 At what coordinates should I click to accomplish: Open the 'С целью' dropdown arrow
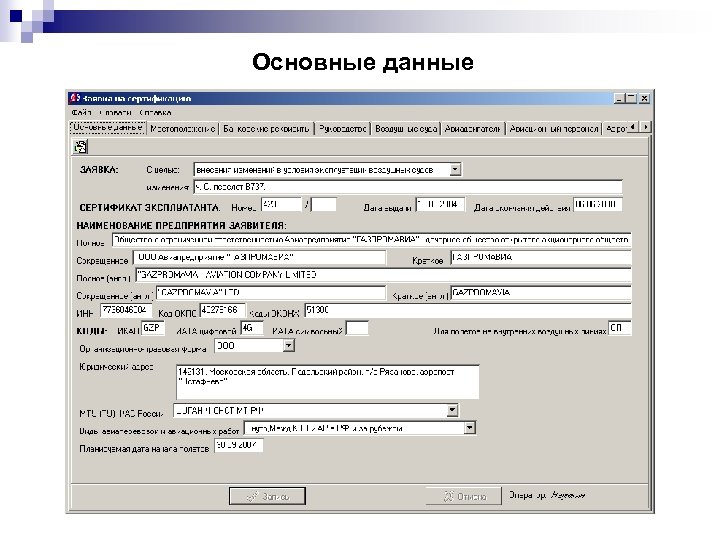tap(455, 169)
